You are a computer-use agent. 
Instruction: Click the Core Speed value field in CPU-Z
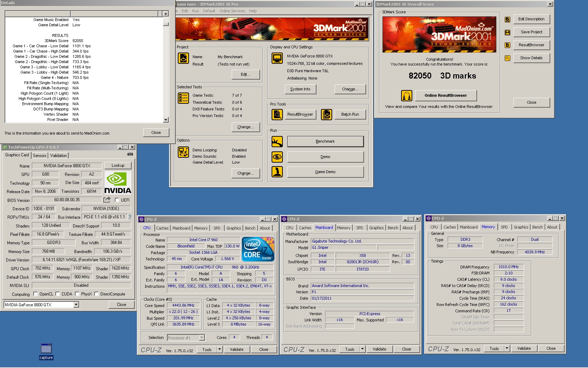click(x=183, y=306)
